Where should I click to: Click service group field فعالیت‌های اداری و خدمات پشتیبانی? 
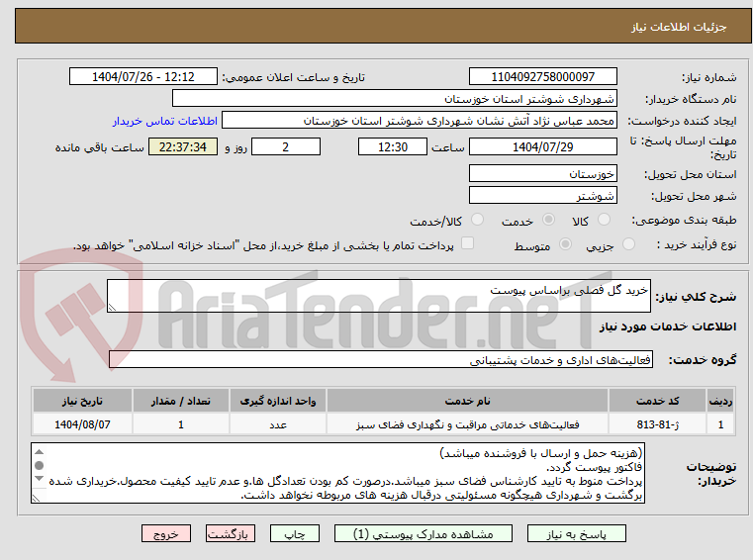pos(380,360)
